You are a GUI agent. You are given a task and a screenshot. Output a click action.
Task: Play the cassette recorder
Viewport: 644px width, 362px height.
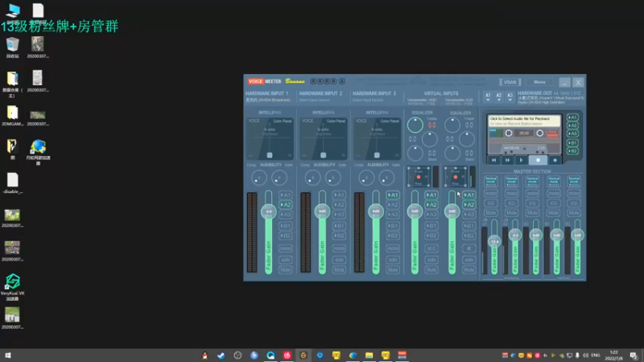pyautogui.click(x=521, y=160)
